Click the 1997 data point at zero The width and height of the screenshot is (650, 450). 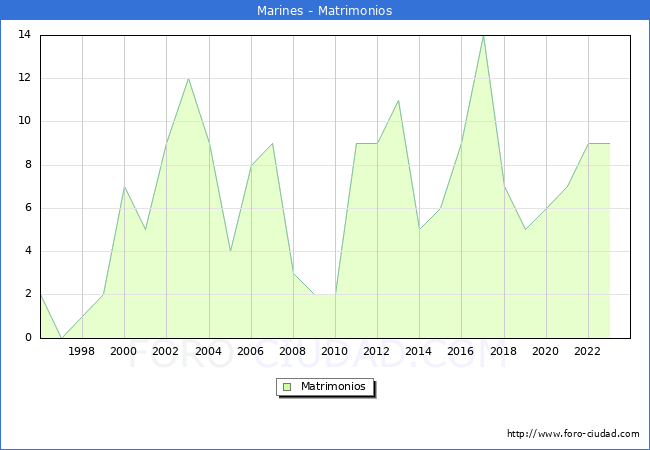tap(61, 337)
